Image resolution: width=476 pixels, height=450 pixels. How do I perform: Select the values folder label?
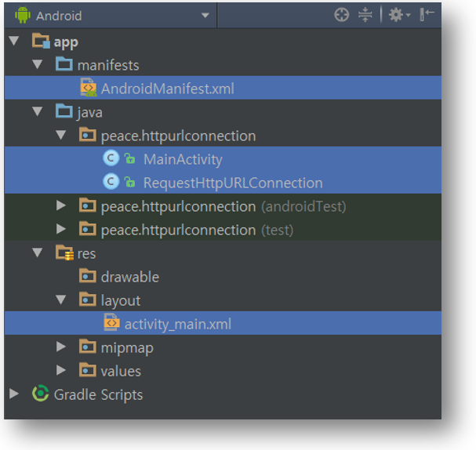pos(121,372)
